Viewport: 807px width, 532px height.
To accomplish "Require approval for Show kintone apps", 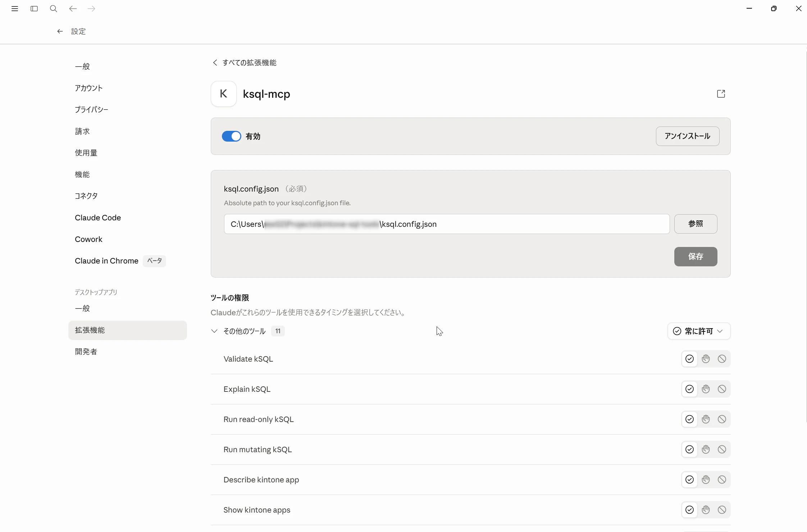I will tap(706, 510).
